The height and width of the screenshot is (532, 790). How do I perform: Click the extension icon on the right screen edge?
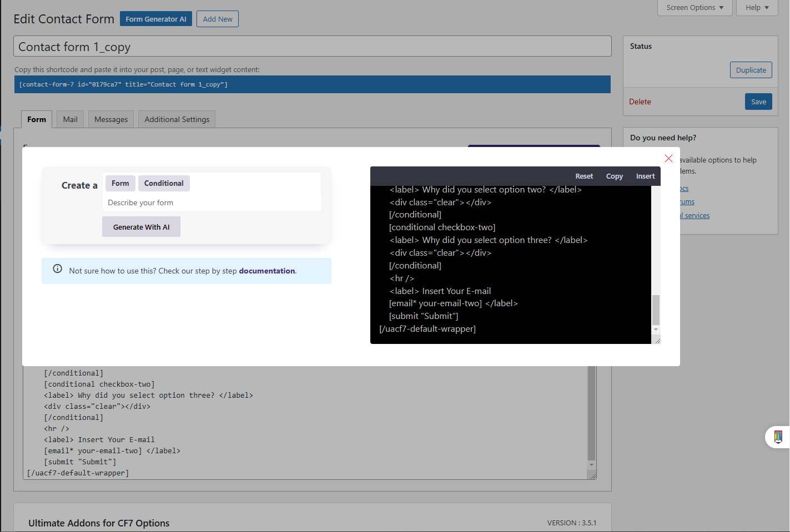pos(777,437)
